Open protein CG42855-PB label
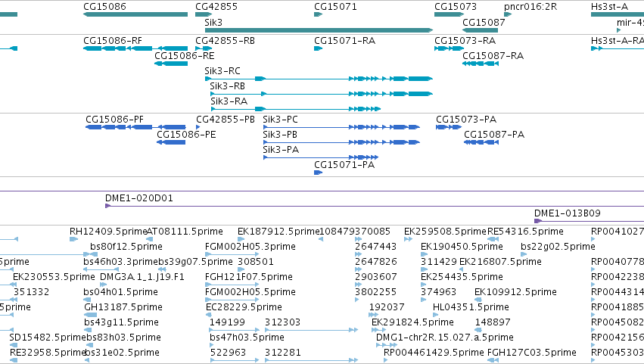 coord(225,120)
